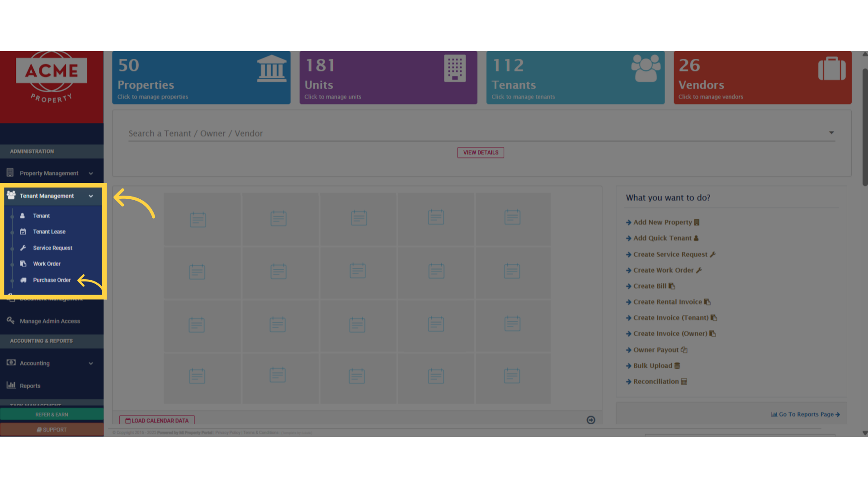The height and width of the screenshot is (488, 868).
Task: Collapse the Tenant Management section
Action: point(91,196)
